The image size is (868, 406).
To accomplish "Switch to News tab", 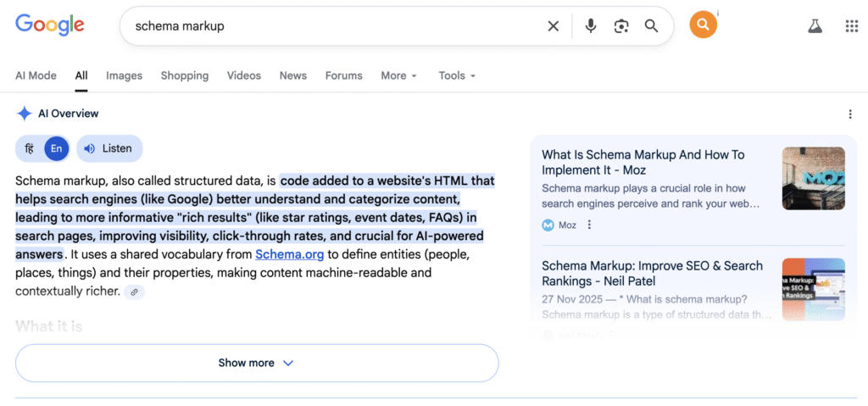I will pyautogui.click(x=292, y=76).
